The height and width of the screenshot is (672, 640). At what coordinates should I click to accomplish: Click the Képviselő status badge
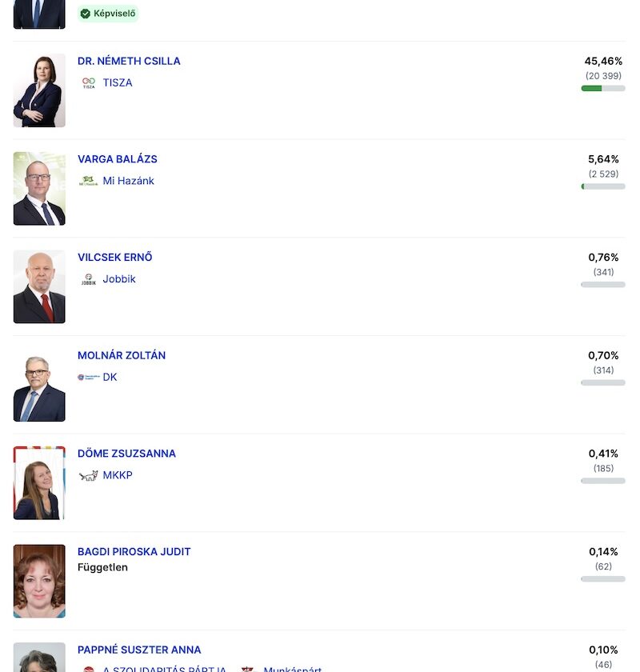(x=108, y=14)
